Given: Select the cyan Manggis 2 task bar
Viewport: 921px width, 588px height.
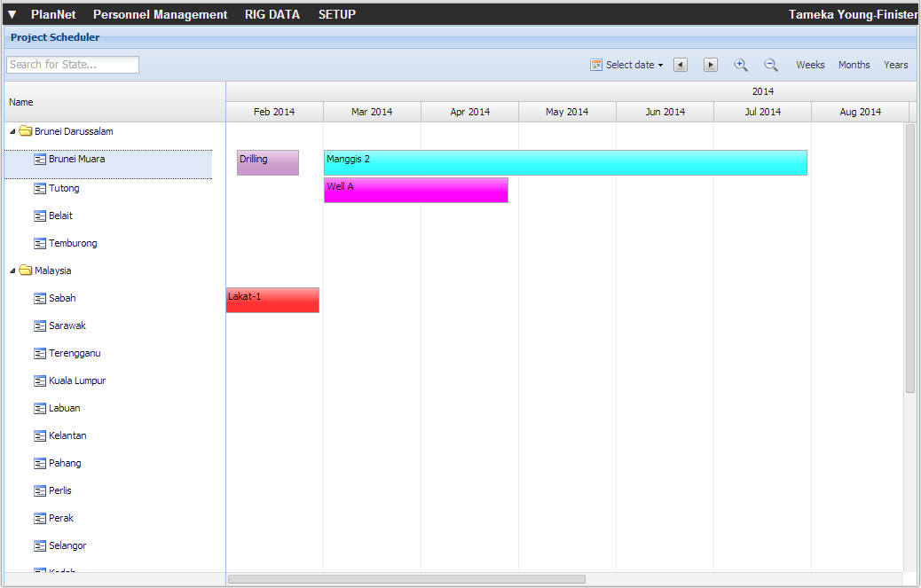Looking at the screenshot, I should (565, 162).
